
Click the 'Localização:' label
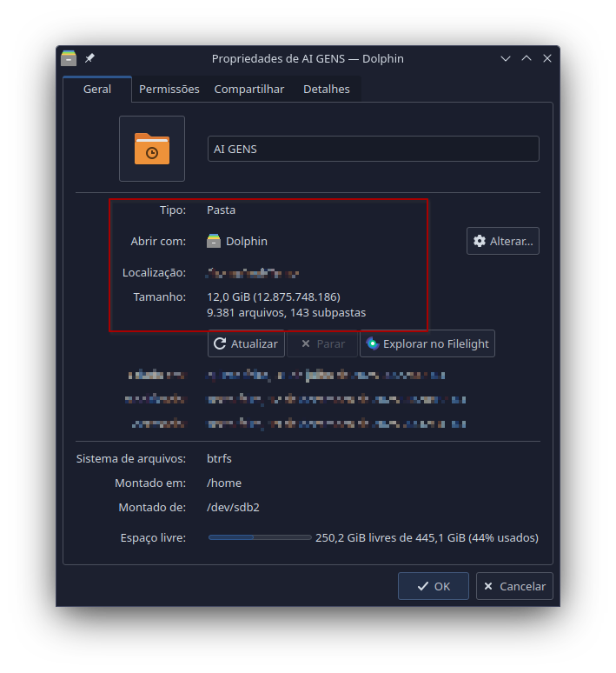[x=155, y=273]
